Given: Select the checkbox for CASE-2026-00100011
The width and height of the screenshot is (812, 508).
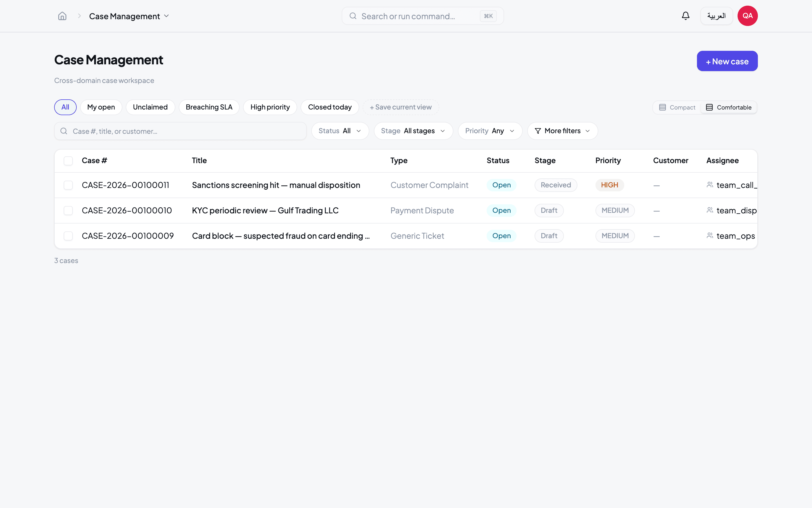Looking at the screenshot, I should pos(68,185).
